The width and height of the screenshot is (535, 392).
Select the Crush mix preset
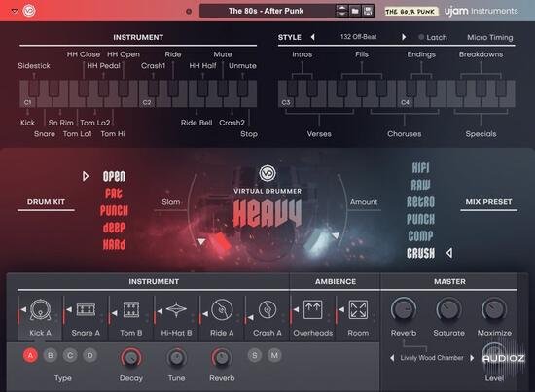pyautogui.click(x=420, y=253)
